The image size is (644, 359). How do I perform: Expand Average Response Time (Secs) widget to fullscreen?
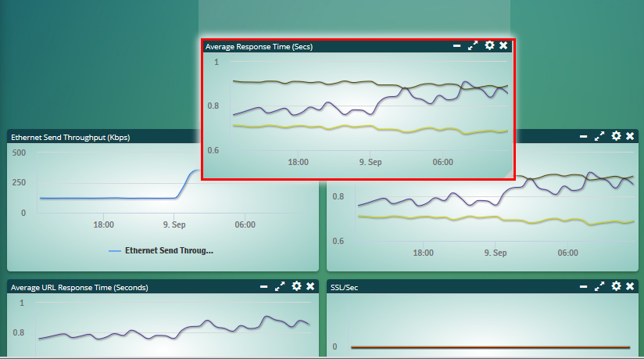[473, 45]
